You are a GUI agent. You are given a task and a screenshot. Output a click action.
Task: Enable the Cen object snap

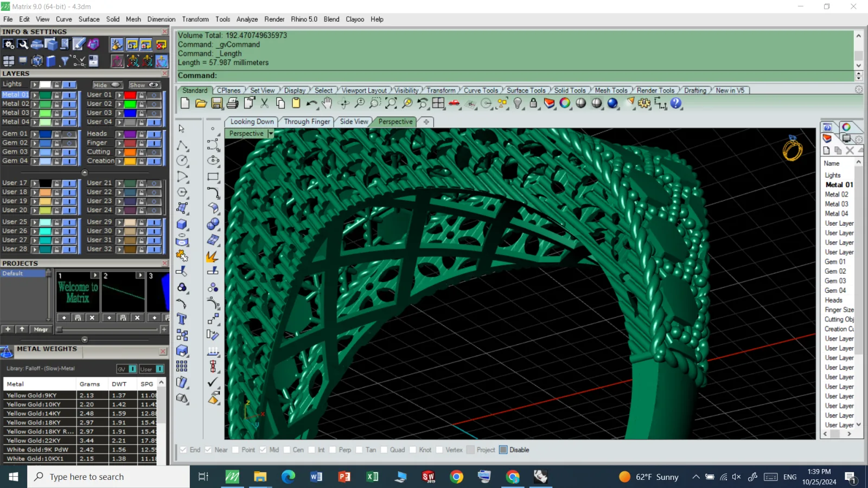[287, 450]
